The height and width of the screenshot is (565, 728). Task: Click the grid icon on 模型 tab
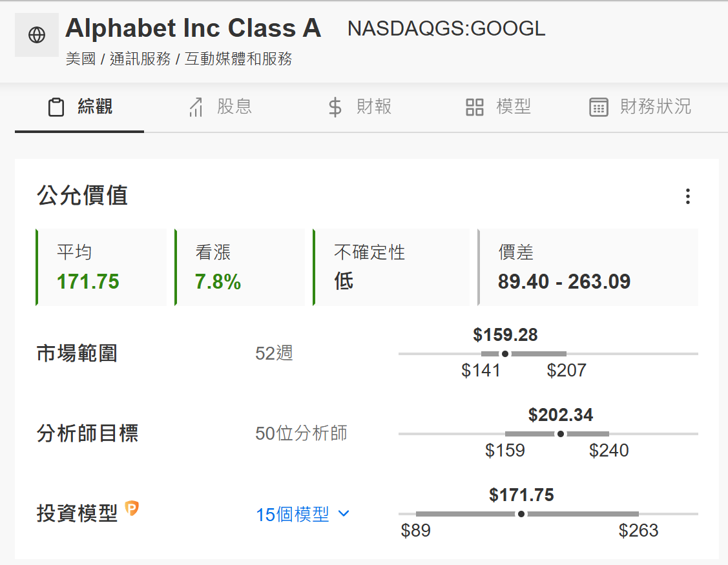475,107
